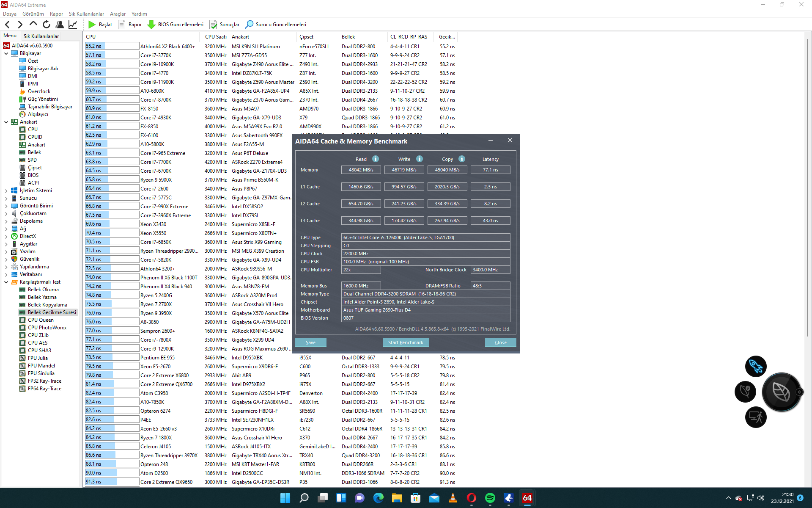Switch to Menü sidebar tab
Image resolution: width=812 pixels, height=508 pixels.
click(10, 36)
